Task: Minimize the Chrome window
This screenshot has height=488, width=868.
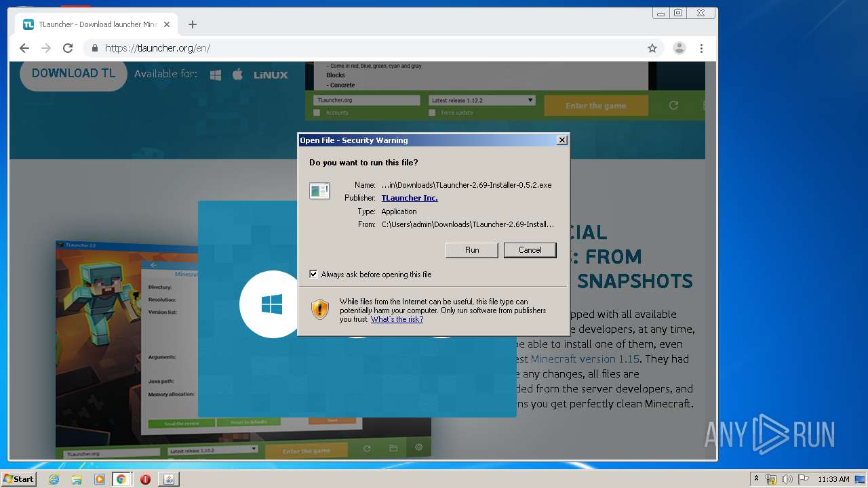Action: pyautogui.click(x=661, y=13)
